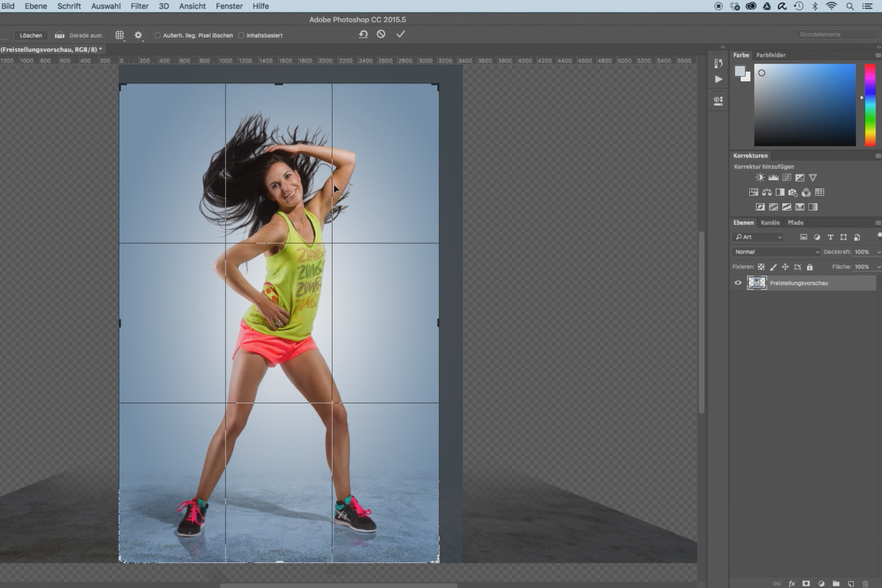The width and height of the screenshot is (882, 588).
Task: Open the Deckkraft opacity dropdown
Action: click(877, 252)
